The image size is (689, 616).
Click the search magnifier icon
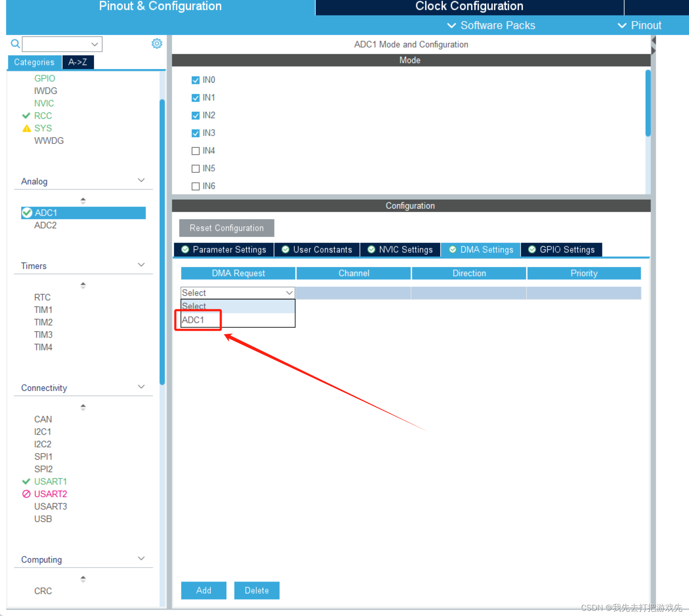15,44
